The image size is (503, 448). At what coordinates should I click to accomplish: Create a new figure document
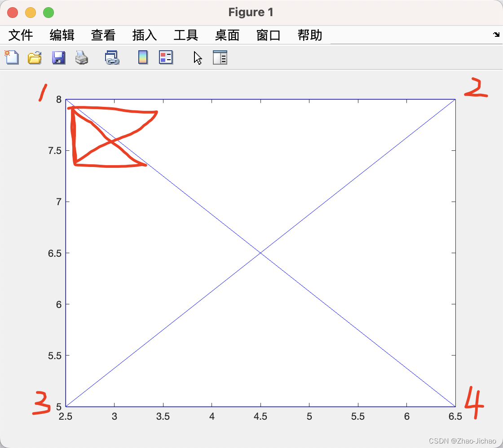(11, 57)
